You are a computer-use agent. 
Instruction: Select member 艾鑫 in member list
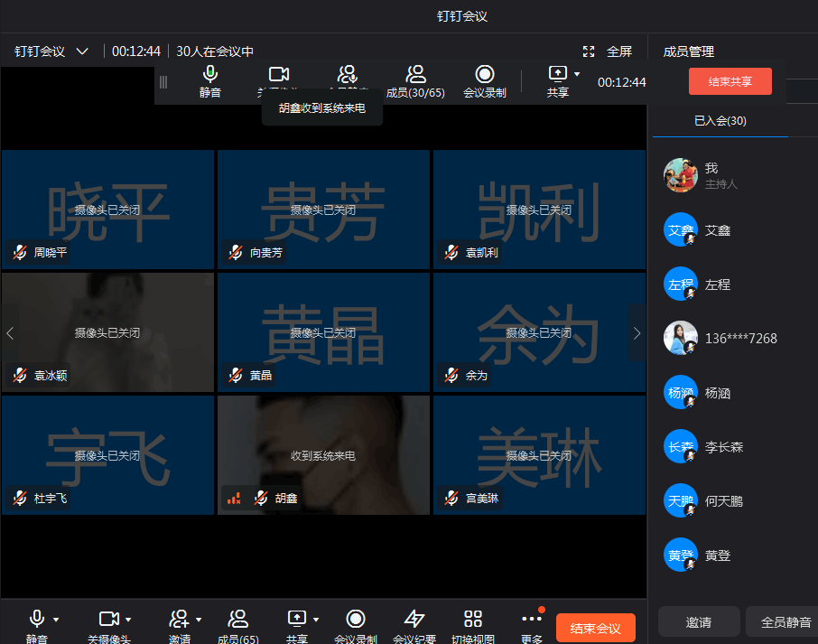click(718, 230)
